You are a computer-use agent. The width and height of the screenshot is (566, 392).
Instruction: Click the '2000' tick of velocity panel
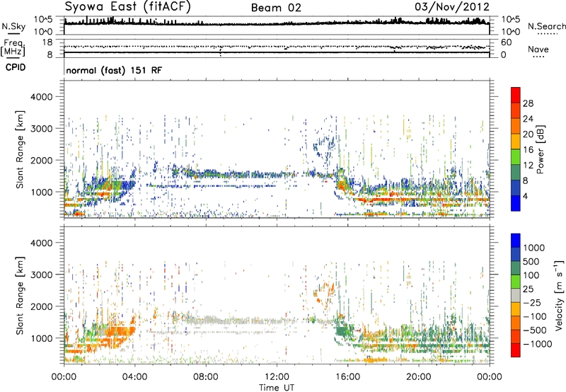(x=42, y=306)
